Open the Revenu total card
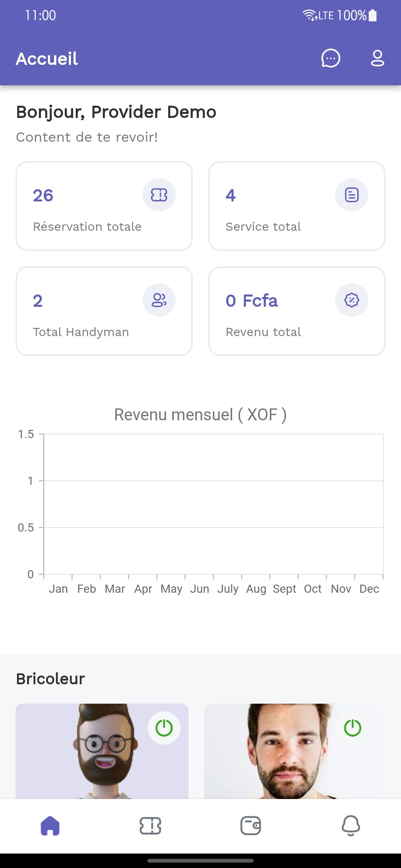Viewport: 401px width, 868px height. 297,311
